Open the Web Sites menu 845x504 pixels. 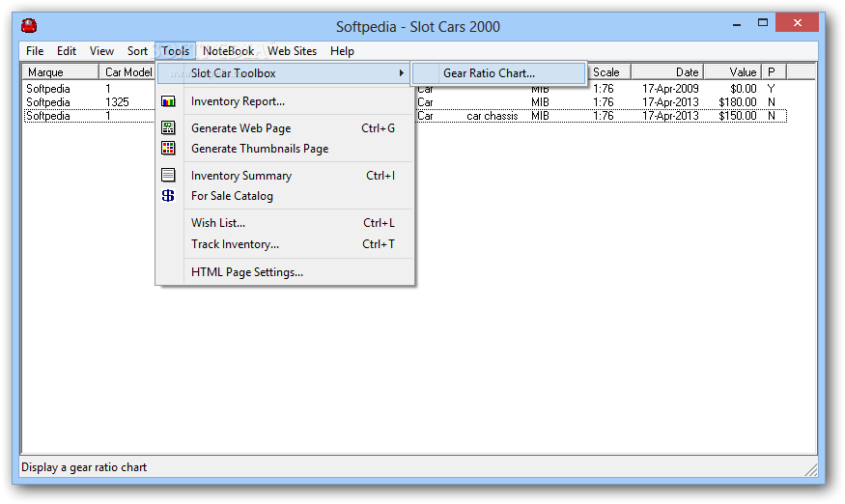(292, 51)
